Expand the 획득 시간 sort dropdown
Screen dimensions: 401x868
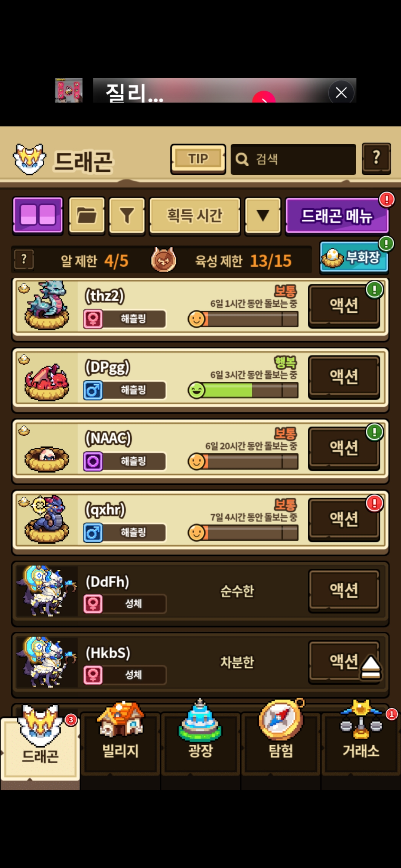[195, 216]
